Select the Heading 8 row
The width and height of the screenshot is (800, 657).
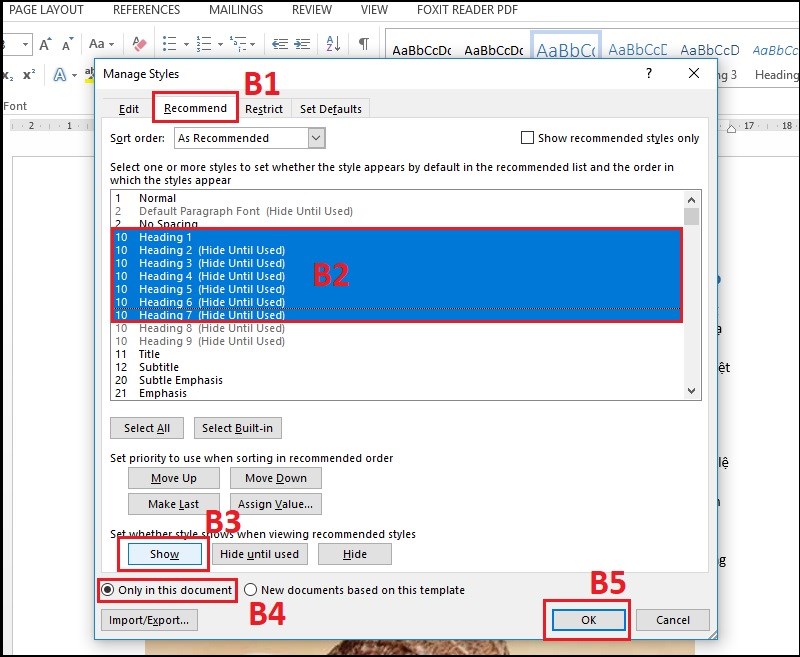(x=397, y=328)
